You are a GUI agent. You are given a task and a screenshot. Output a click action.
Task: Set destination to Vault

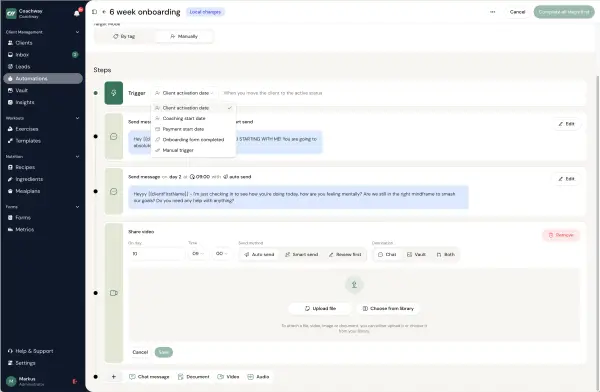(x=416, y=255)
